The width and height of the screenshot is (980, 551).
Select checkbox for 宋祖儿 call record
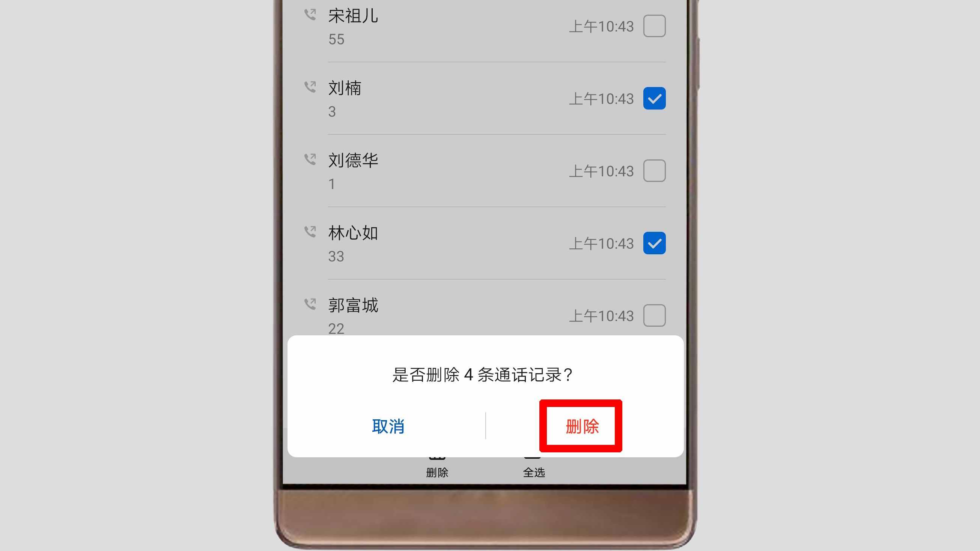click(x=653, y=26)
